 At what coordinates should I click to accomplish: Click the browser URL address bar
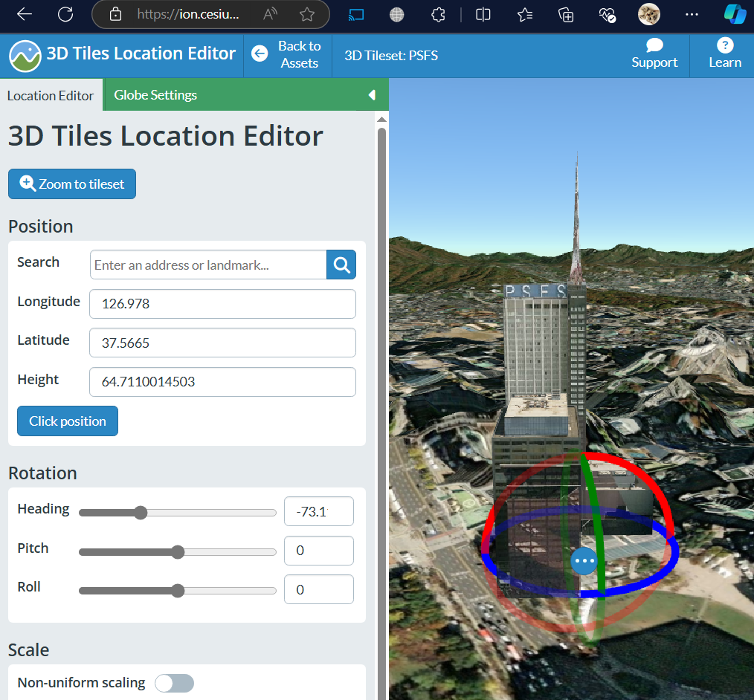pyautogui.click(x=187, y=14)
